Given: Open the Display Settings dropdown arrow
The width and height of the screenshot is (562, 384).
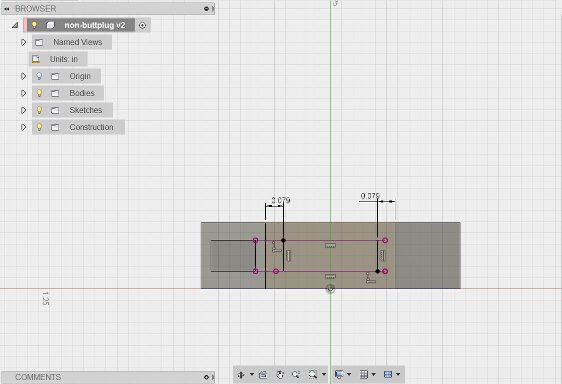Looking at the screenshot, I should coord(349,375).
